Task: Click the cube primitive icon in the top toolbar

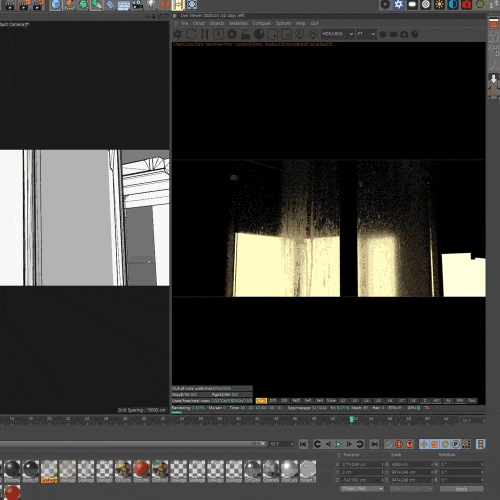Action: 56,4
